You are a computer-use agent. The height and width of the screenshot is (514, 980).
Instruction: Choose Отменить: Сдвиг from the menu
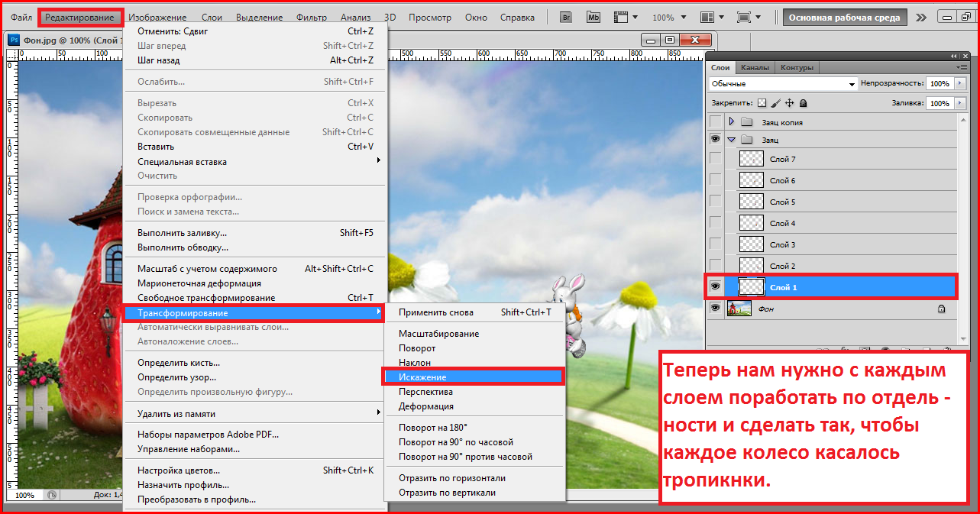click(257, 31)
